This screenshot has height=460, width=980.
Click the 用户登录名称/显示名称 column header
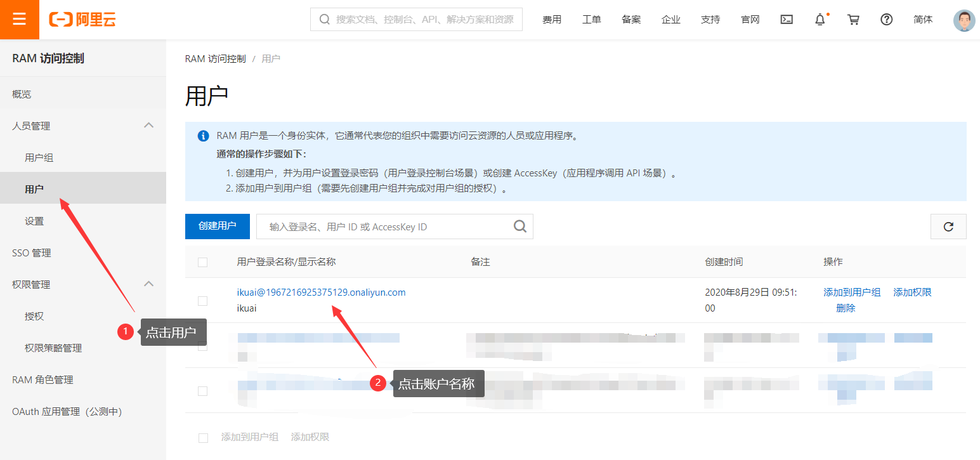pos(286,261)
